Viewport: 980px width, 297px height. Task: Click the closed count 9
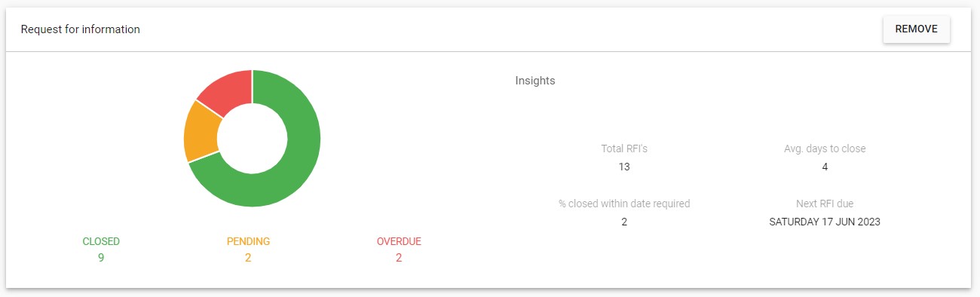[101, 258]
